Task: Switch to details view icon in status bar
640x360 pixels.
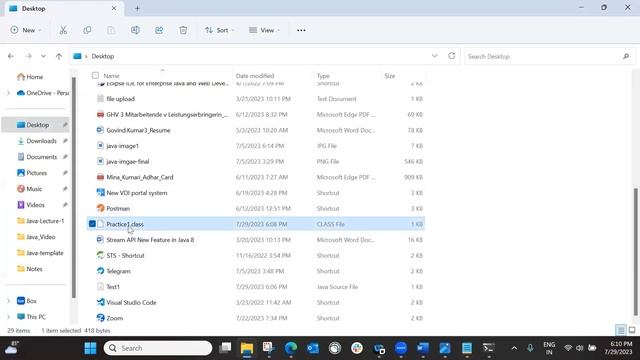Action: tap(620, 330)
